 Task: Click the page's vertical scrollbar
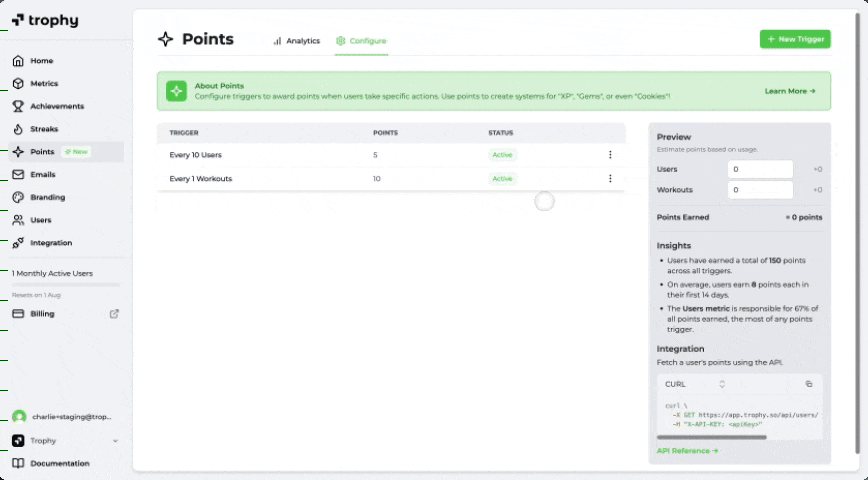[x=858, y=233]
